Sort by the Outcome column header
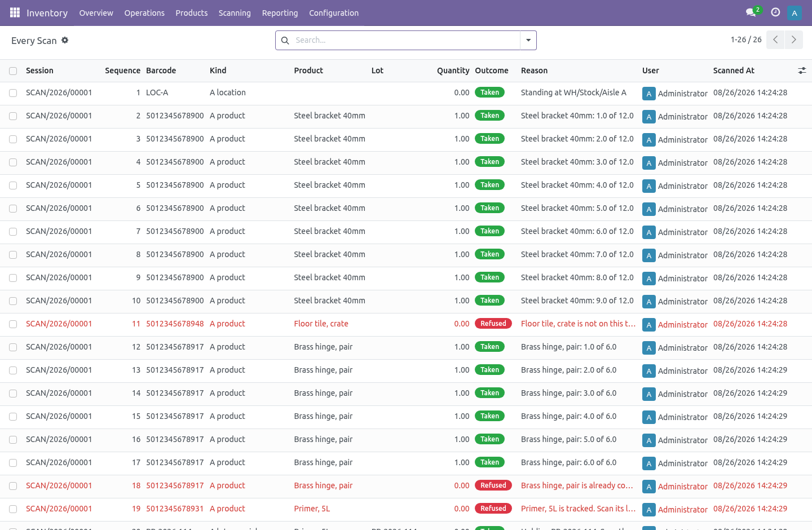 pyautogui.click(x=492, y=70)
